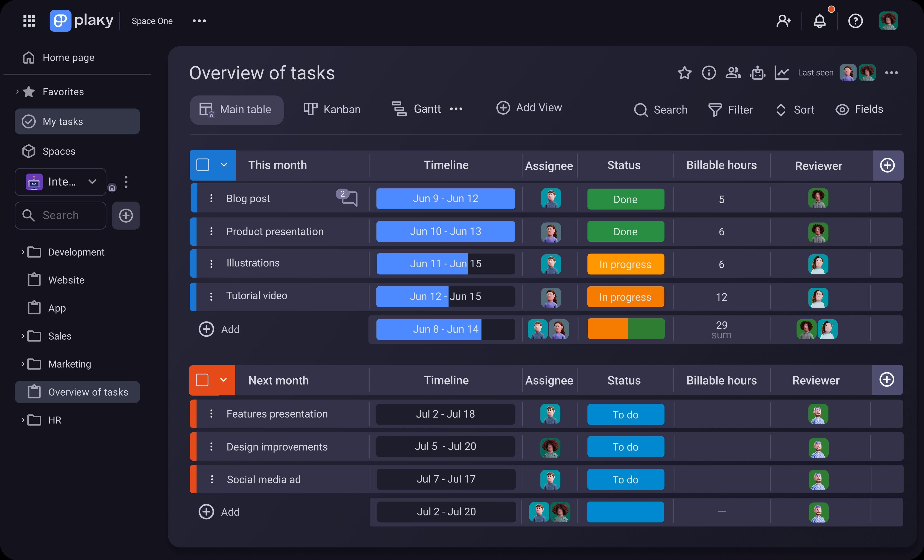The height and width of the screenshot is (560, 924).
Task: Open the notifications bell
Action: click(x=819, y=21)
